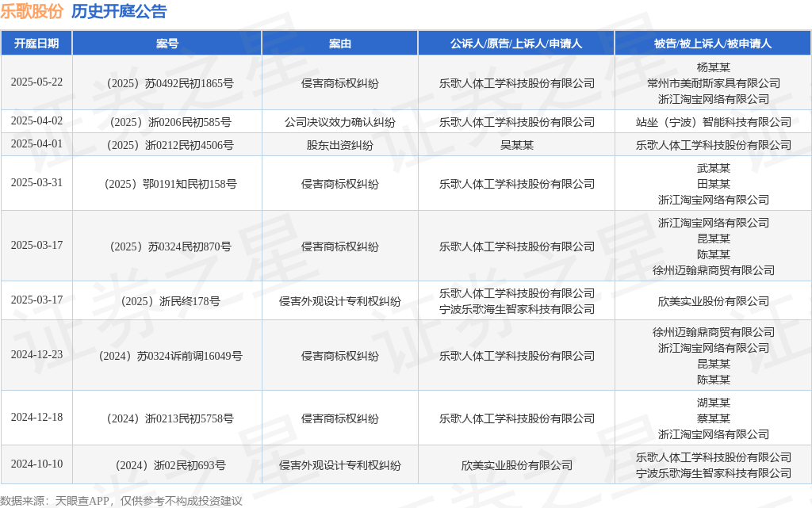Click the 开庭日期 column header
812x508 pixels.
(x=36, y=44)
